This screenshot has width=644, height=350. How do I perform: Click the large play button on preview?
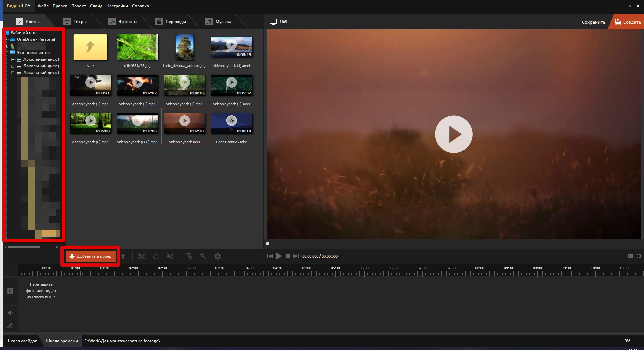454,134
